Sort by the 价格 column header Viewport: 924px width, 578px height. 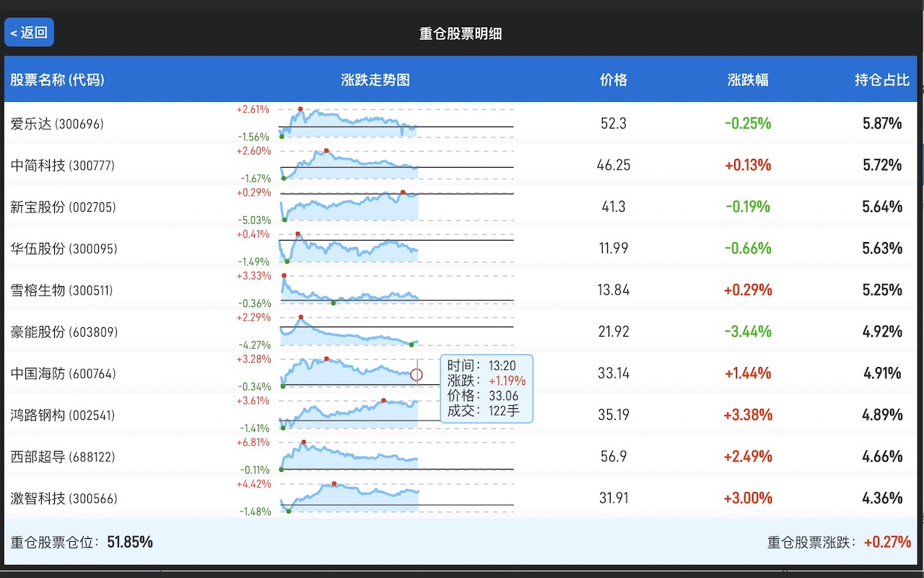[x=614, y=80]
